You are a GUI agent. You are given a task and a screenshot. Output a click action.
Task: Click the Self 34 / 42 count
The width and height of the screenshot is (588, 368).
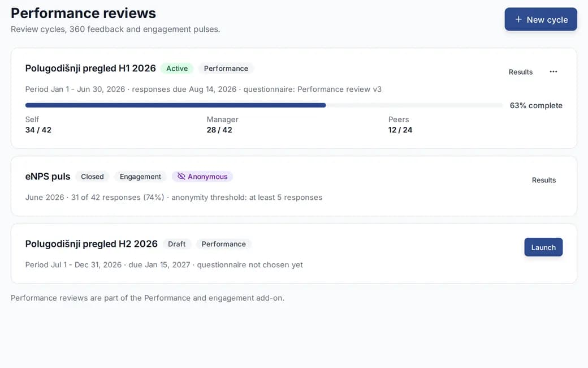(38, 130)
